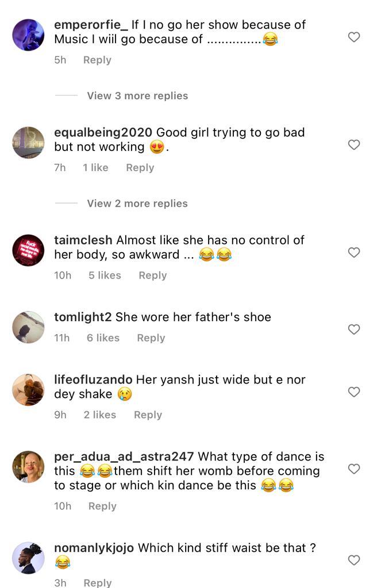Viewport: 385px width, 588px height.
Task: Open emperorfie_'s profile picture
Action: [x=28, y=35]
